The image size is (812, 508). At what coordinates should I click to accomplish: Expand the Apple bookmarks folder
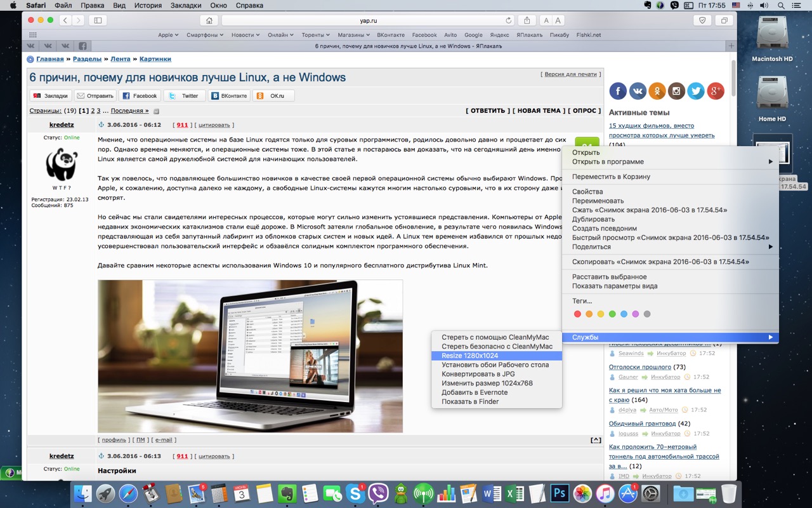(x=168, y=35)
